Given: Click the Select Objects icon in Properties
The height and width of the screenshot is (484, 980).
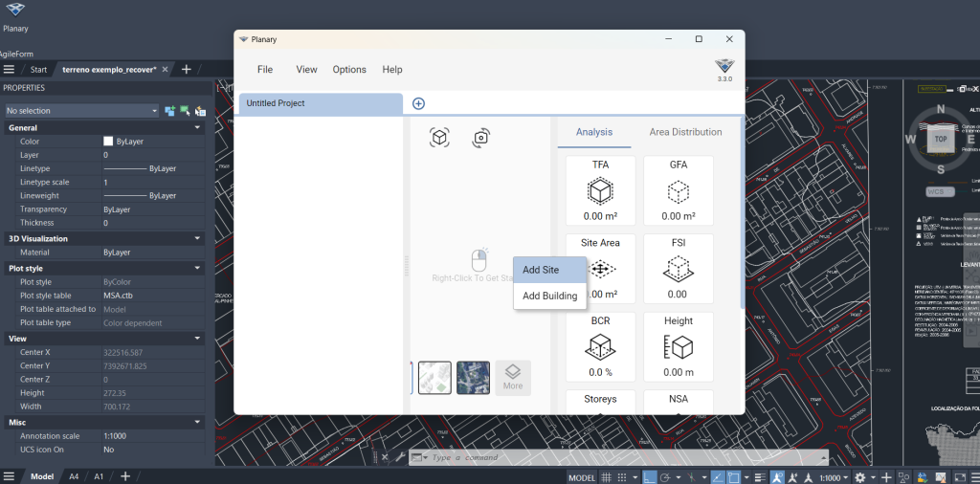Looking at the screenshot, I should [185, 111].
